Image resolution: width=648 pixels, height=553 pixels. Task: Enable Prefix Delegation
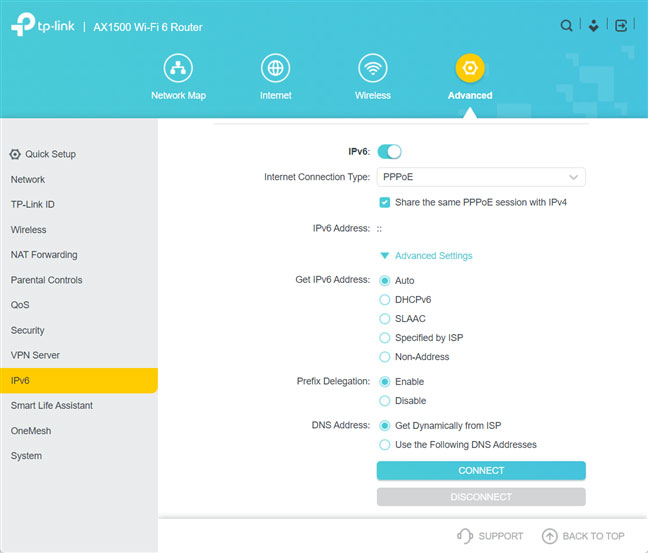pos(385,381)
